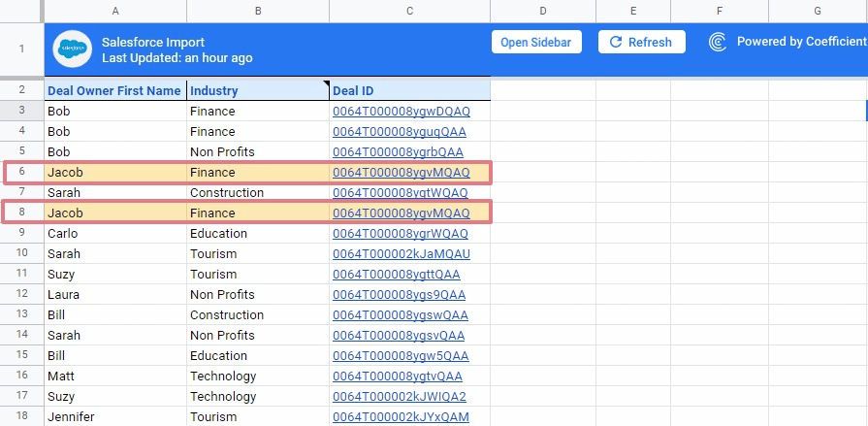Open the Deal ID link for Carlo

(x=401, y=234)
